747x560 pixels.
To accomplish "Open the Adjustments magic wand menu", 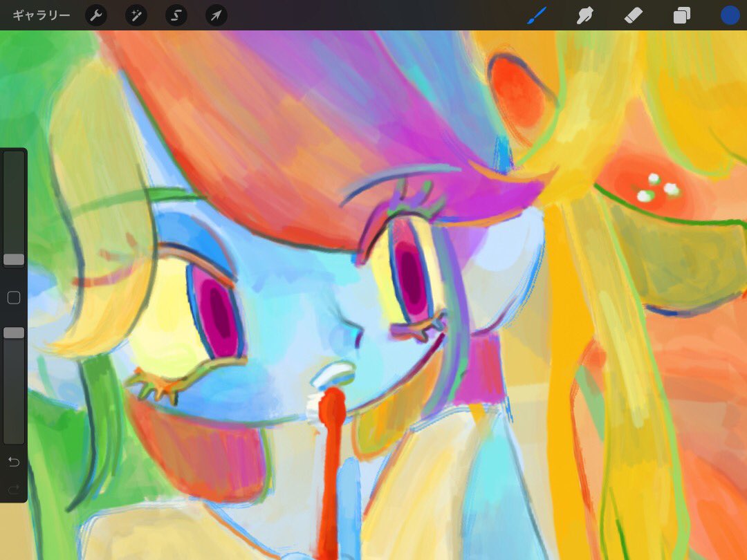I will pos(136,16).
